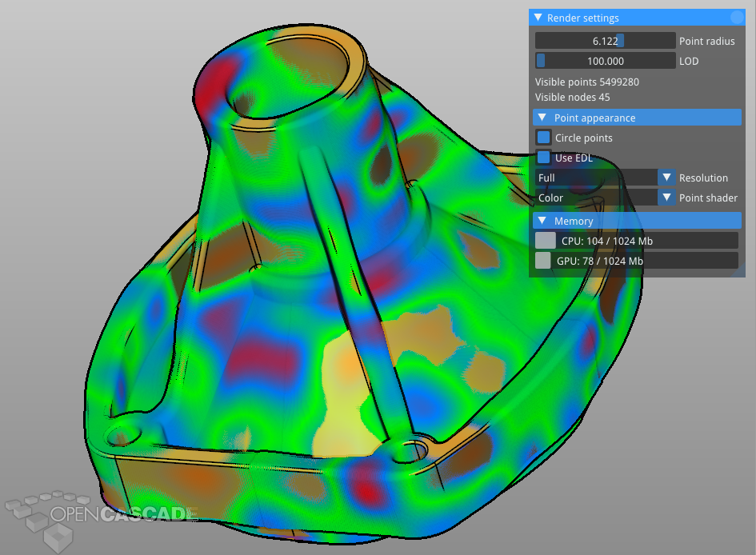Open the Point shader dropdown arrow
The height and width of the screenshot is (555, 756).
pos(666,198)
